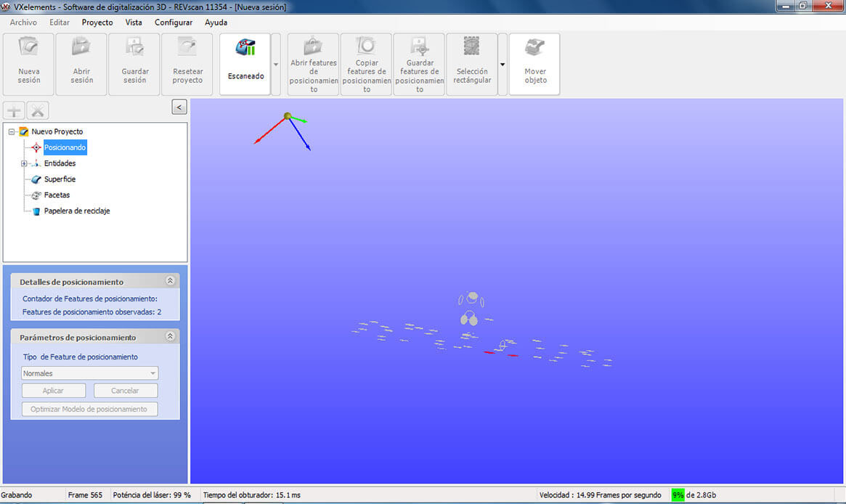Start a new session with Nueva sesión
The image size is (846, 504).
coord(28,64)
